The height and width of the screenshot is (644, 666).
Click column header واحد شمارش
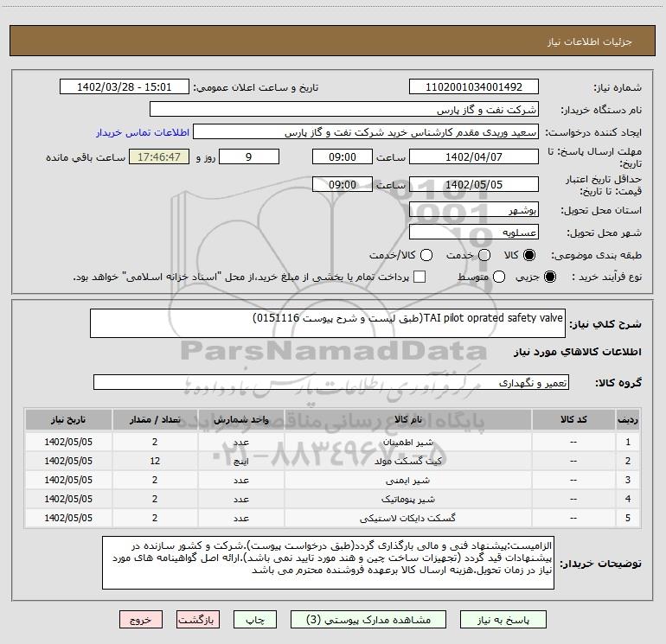point(240,419)
